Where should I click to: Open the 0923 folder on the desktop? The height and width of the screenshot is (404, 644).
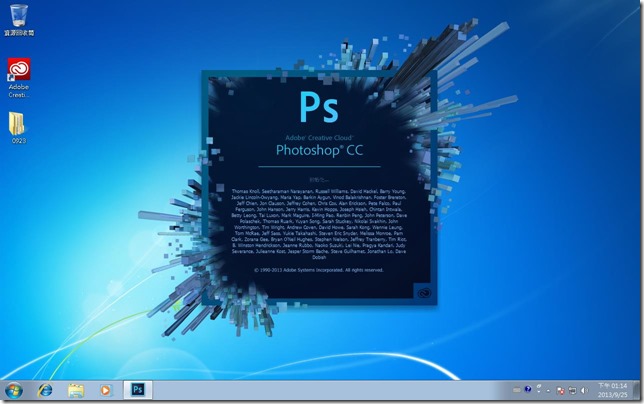(18, 128)
